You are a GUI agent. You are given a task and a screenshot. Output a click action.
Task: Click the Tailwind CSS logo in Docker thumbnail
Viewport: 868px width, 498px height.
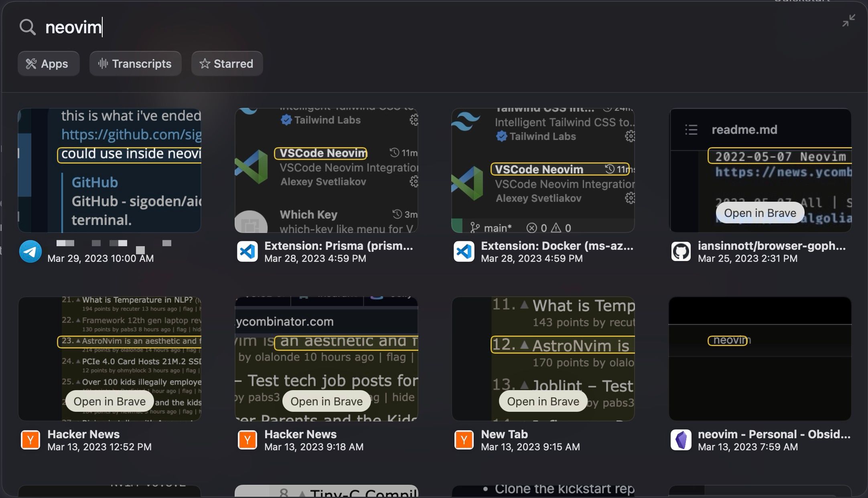click(x=466, y=121)
